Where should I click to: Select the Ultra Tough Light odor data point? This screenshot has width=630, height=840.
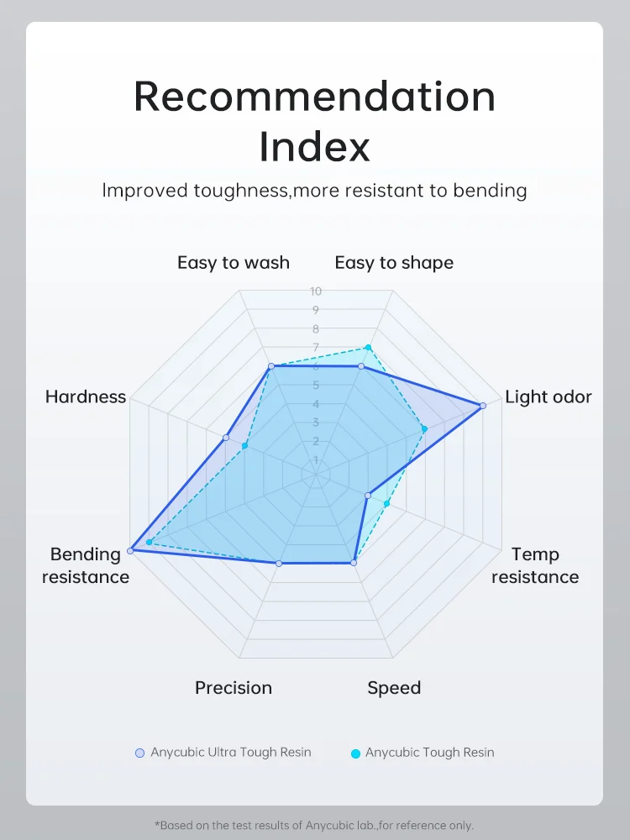click(483, 406)
